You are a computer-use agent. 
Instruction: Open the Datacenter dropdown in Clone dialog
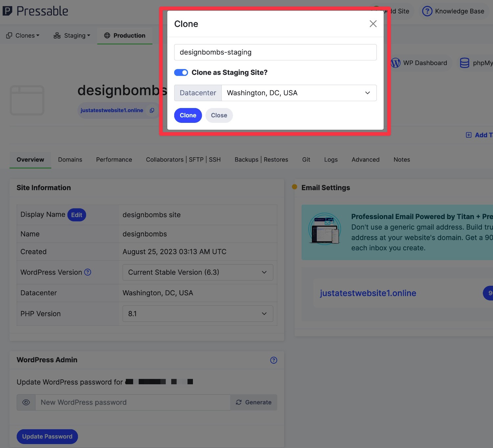click(x=299, y=93)
